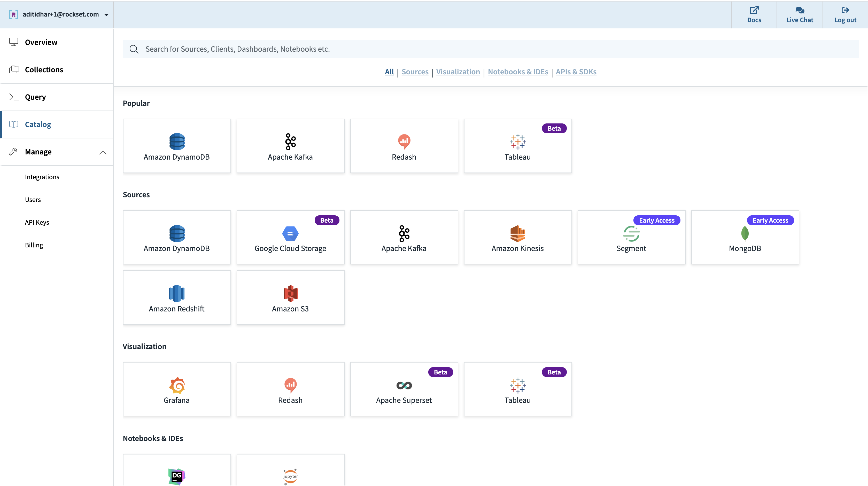Image resolution: width=868 pixels, height=486 pixels.
Task: Go to Collections in sidebar
Action: point(44,70)
